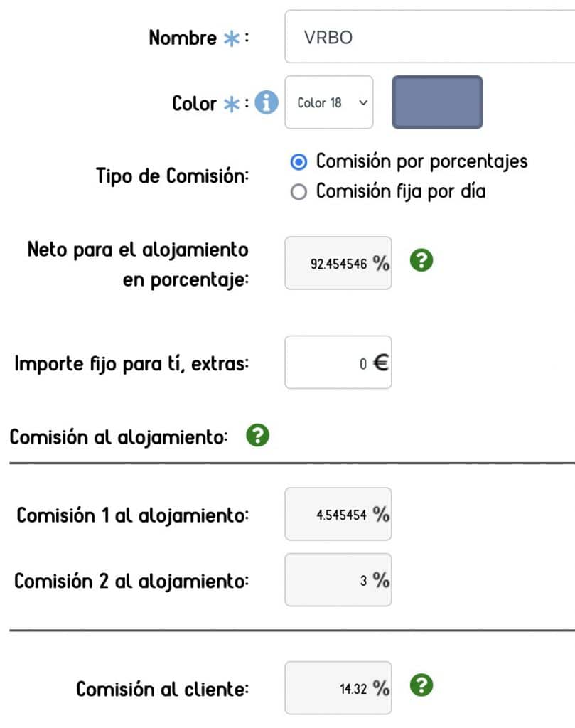Click the help icon next to Comisión al alojamiento
This screenshot has width=575, height=728.
[257, 434]
